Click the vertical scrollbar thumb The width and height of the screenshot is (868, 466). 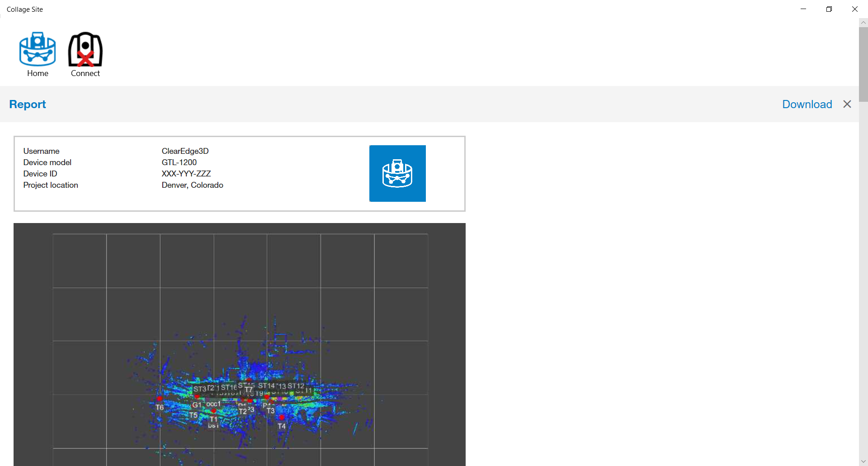pyautogui.click(x=863, y=64)
